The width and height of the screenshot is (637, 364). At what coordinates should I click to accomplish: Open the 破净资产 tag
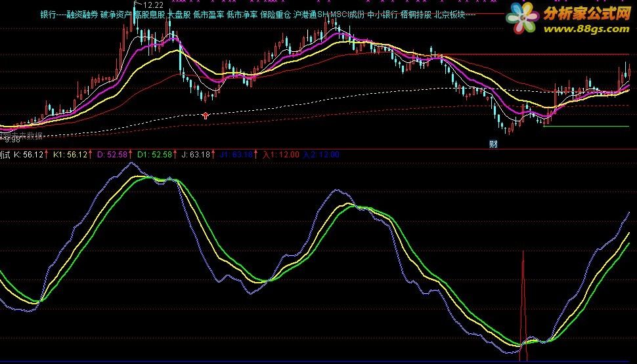click(116, 15)
